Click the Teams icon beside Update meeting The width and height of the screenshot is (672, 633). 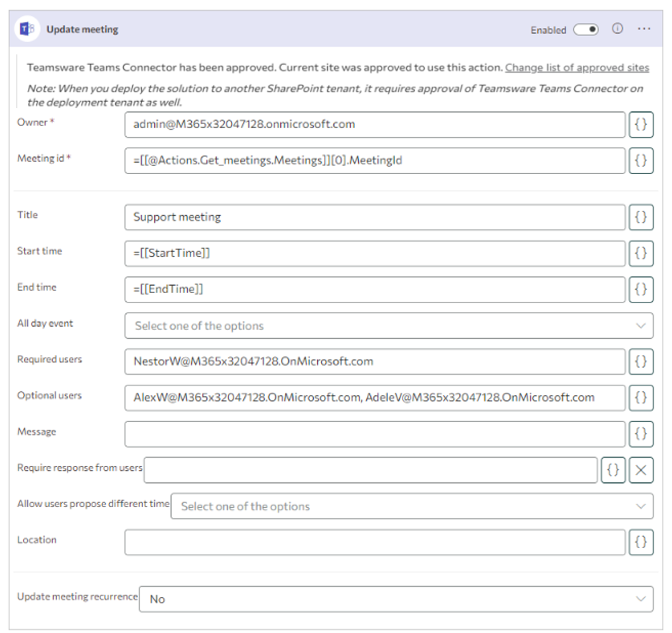click(x=27, y=29)
